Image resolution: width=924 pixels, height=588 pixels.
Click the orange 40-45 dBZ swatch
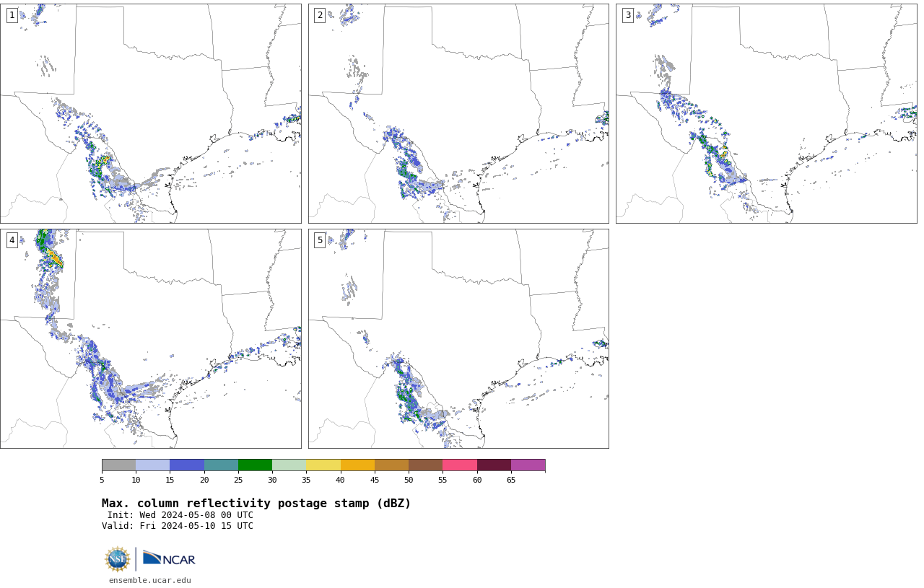click(357, 465)
